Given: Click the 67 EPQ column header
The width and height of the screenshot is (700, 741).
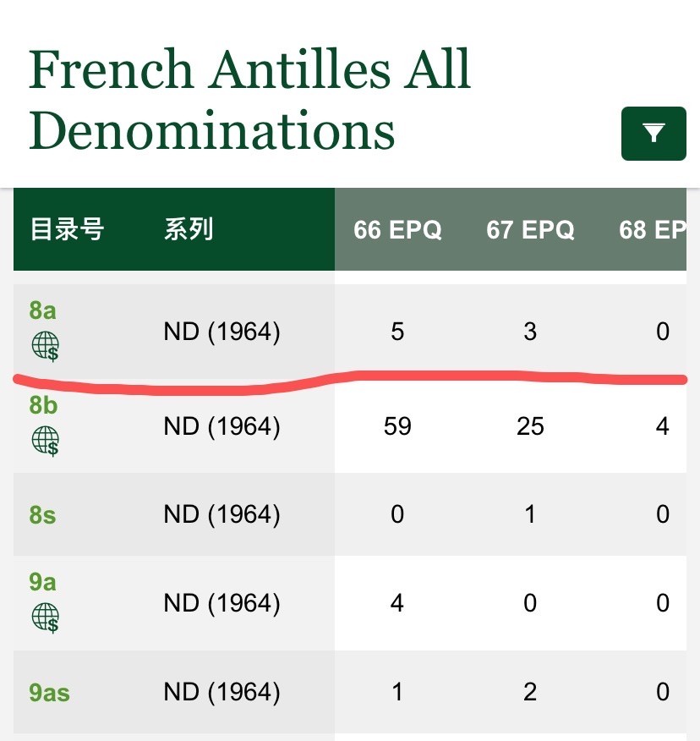Looking at the screenshot, I should pos(530,229).
